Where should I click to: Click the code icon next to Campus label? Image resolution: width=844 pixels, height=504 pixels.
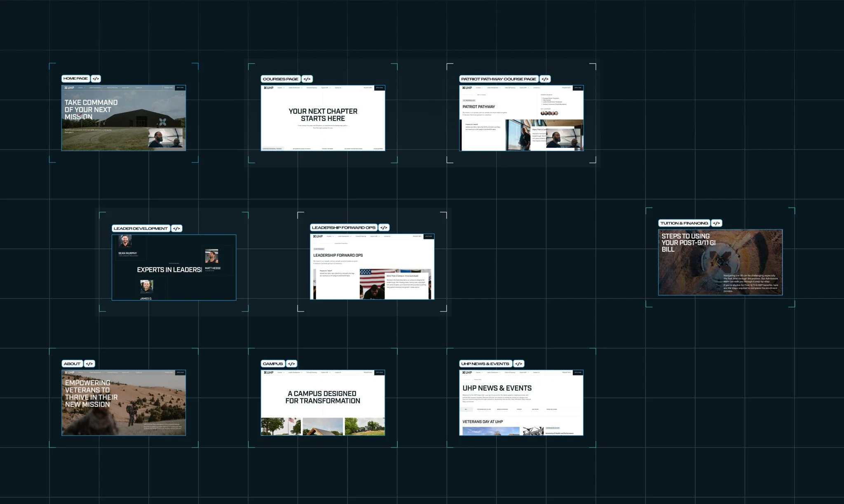pos(291,363)
